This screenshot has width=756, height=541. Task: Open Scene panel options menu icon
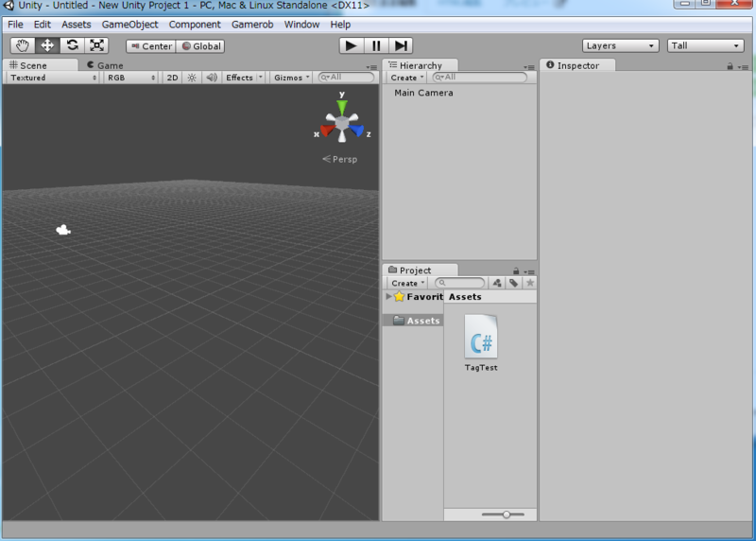(371, 67)
